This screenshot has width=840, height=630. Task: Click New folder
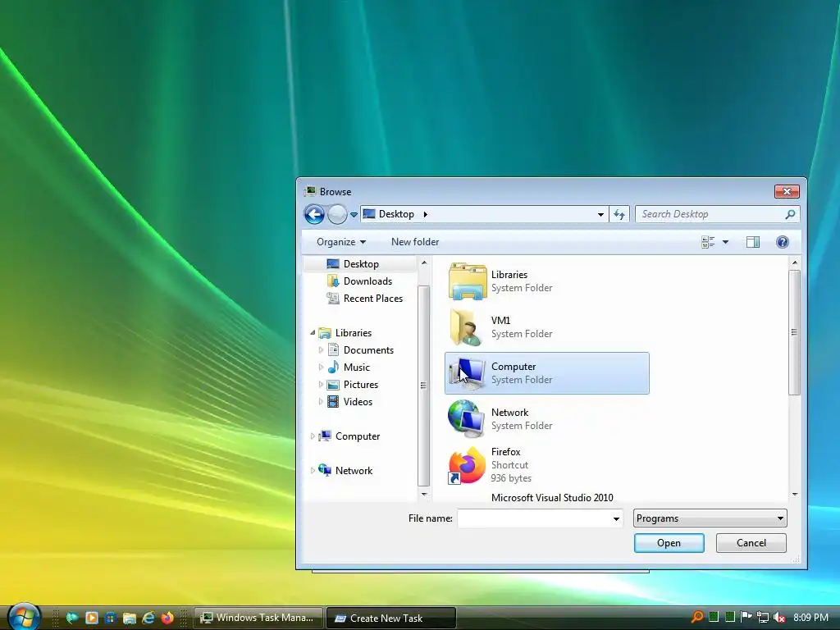[x=414, y=242]
